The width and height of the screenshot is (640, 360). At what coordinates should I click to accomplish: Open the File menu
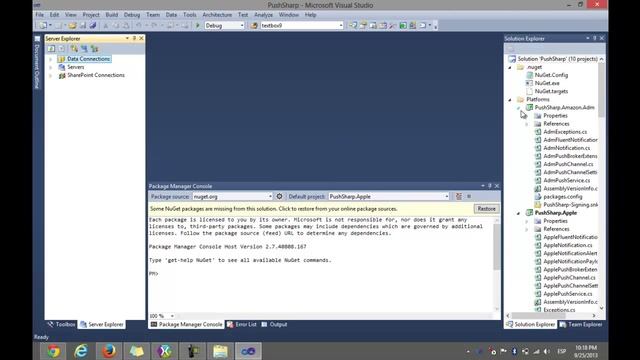[40, 15]
